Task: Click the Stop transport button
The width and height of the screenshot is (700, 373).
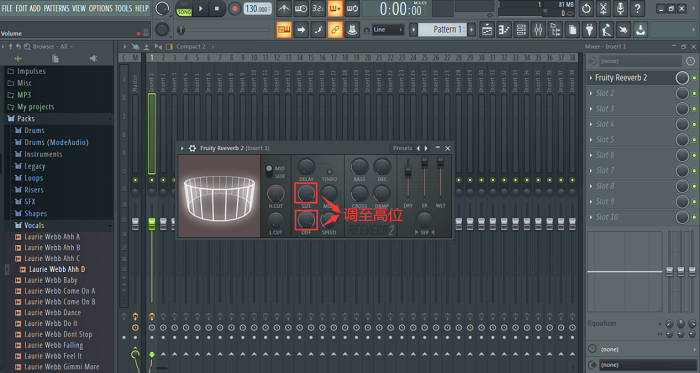Action: (217, 8)
